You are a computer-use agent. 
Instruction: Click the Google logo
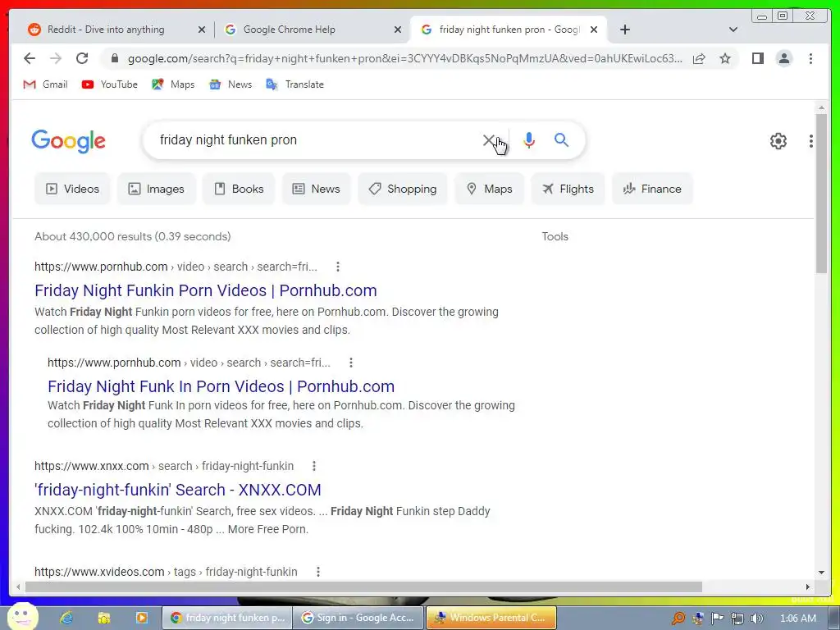tap(69, 141)
